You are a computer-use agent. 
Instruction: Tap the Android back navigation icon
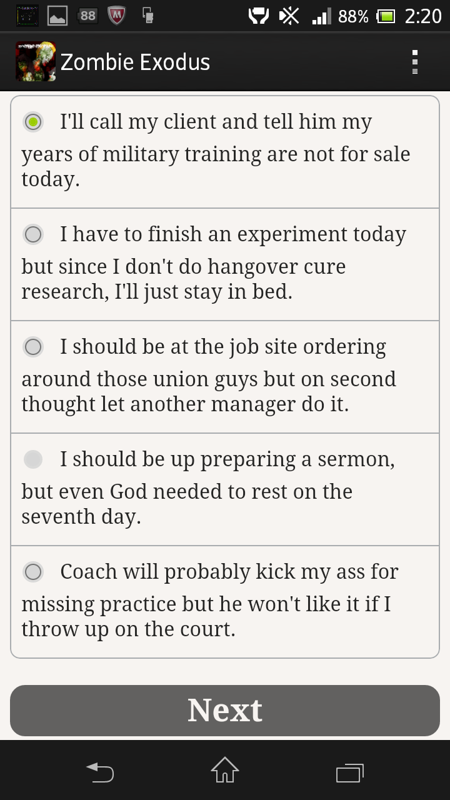coord(100,772)
